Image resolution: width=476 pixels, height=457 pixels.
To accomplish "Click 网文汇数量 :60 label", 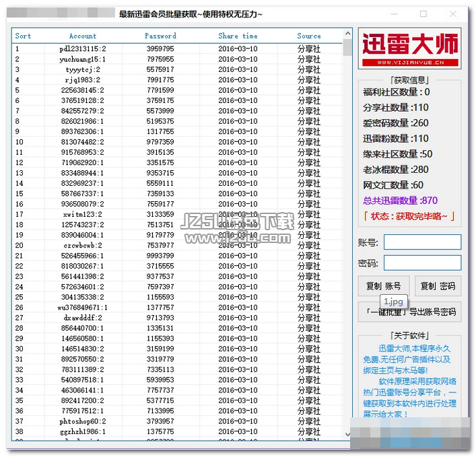I will (x=393, y=185).
